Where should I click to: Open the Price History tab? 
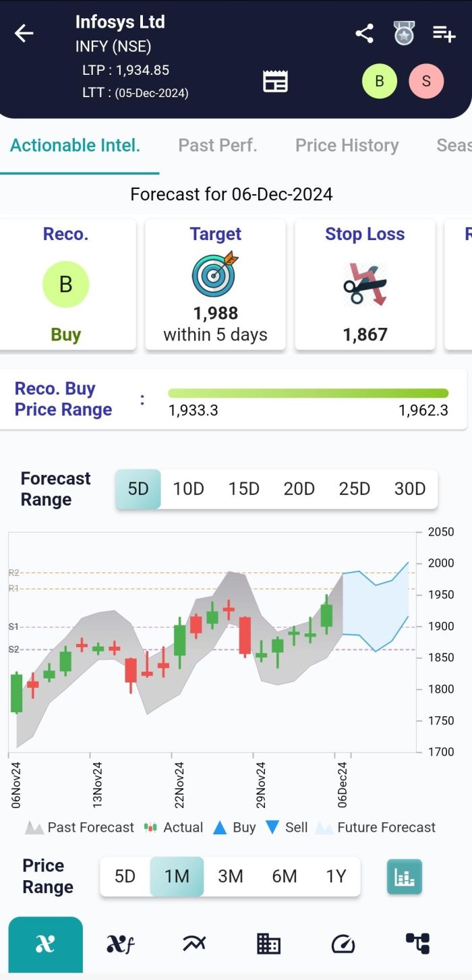(347, 145)
